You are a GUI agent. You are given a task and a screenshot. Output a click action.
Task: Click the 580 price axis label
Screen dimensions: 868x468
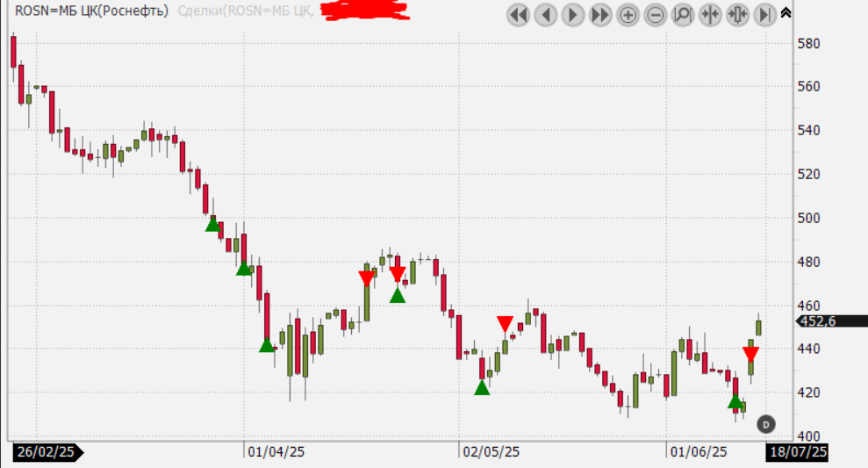808,43
